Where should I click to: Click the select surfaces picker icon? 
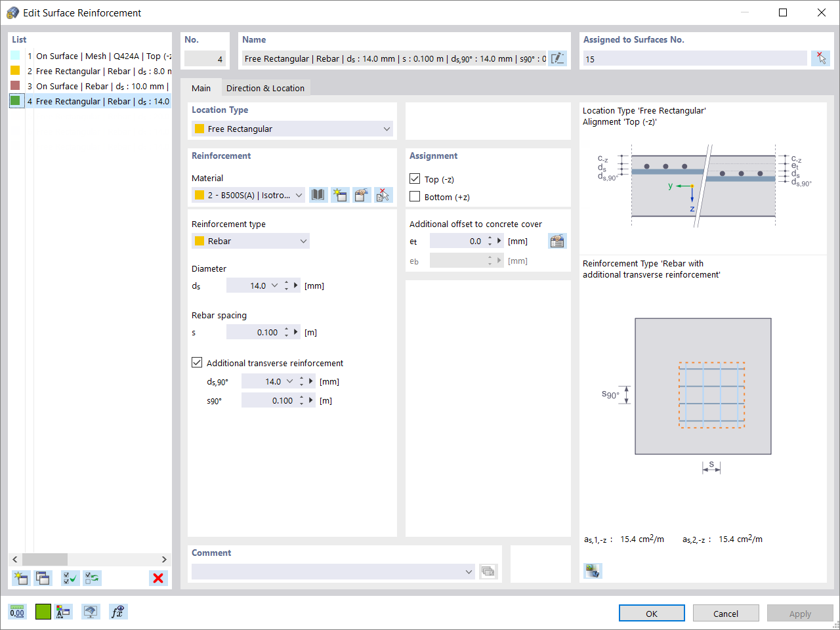[x=820, y=58]
